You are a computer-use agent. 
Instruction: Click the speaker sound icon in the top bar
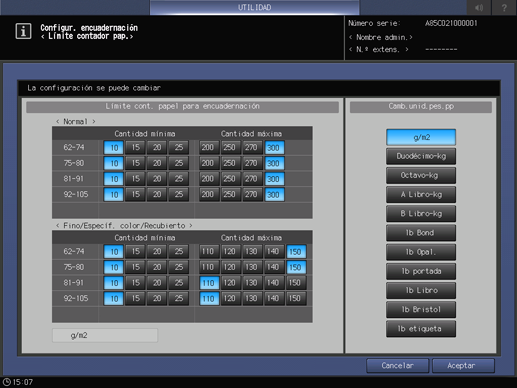[x=479, y=7]
